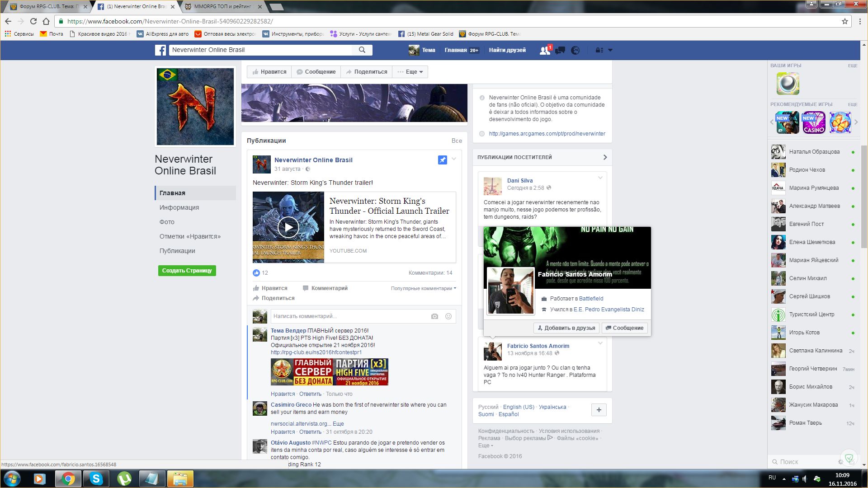Image resolution: width=868 pixels, height=488 pixels.
Task: Click the like count thumb icon
Action: coord(256,273)
